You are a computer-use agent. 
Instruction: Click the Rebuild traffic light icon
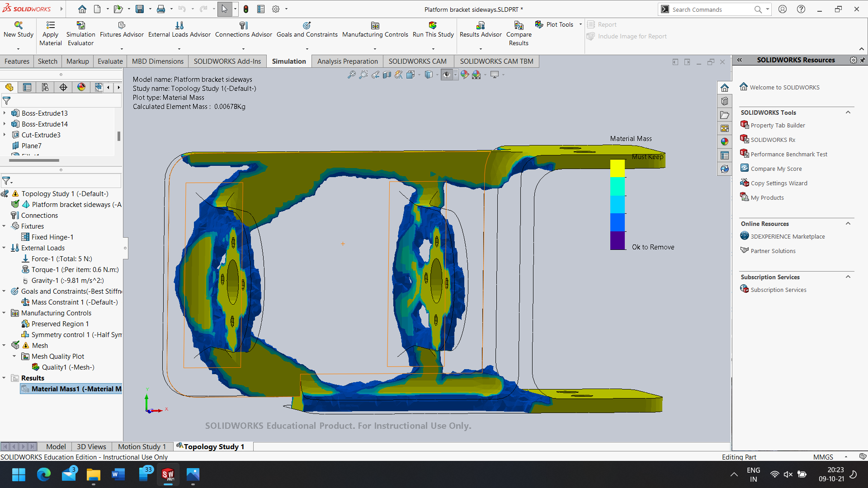click(246, 9)
